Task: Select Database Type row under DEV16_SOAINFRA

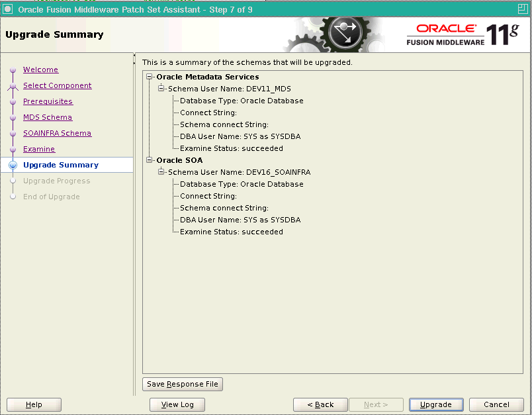Action: click(x=242, y=184)
